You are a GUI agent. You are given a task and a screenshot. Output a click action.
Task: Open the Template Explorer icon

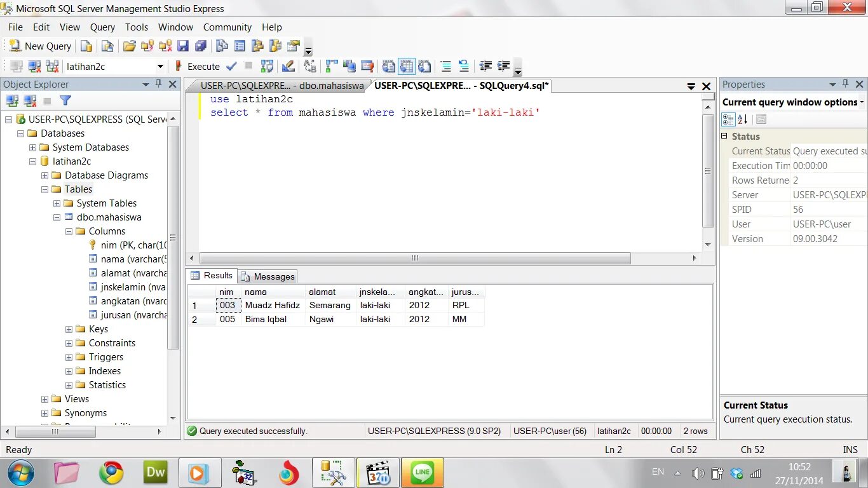tap(275, 46)
